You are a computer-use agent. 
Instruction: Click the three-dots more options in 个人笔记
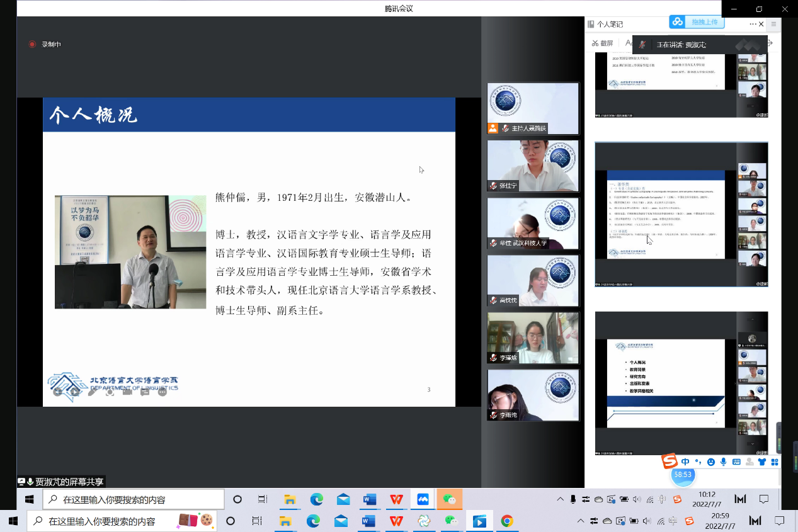tap(752, 25)
